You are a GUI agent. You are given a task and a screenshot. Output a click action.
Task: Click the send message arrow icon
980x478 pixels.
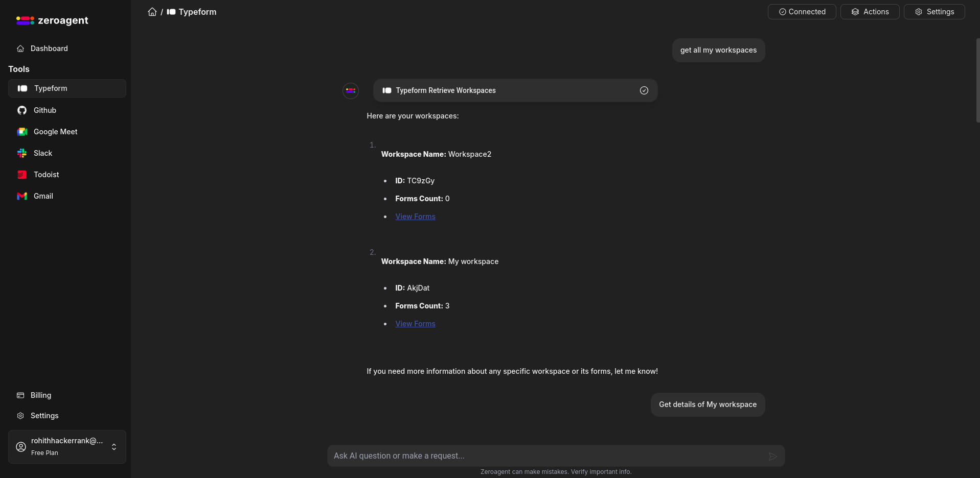pyautogui.click(x=773, y=456)
